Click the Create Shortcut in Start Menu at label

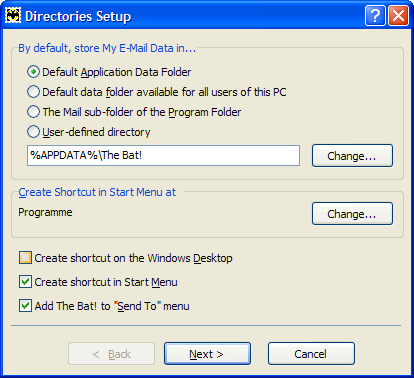click(x=97, y=192)
